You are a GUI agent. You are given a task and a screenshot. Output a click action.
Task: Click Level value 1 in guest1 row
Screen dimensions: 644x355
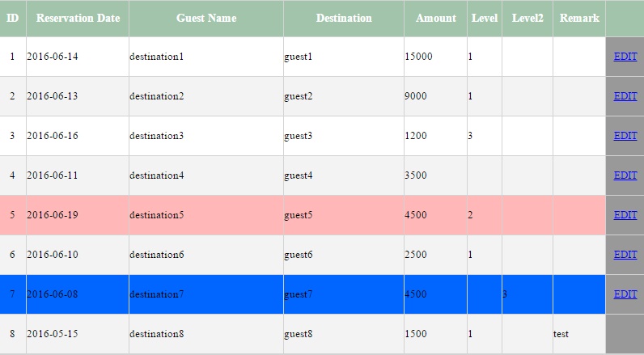pyautogui.click(x=470, y=57)
